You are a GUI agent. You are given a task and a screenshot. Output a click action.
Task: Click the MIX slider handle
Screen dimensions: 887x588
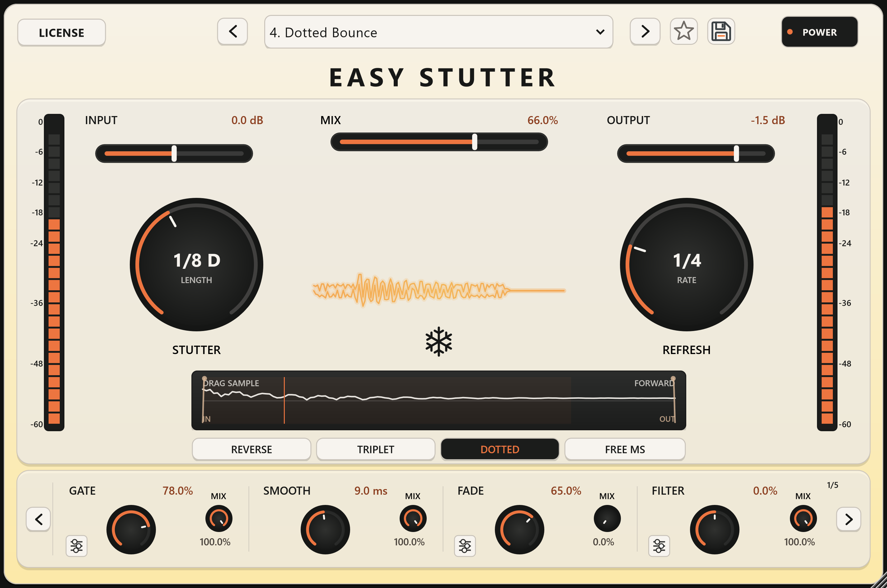474,142
